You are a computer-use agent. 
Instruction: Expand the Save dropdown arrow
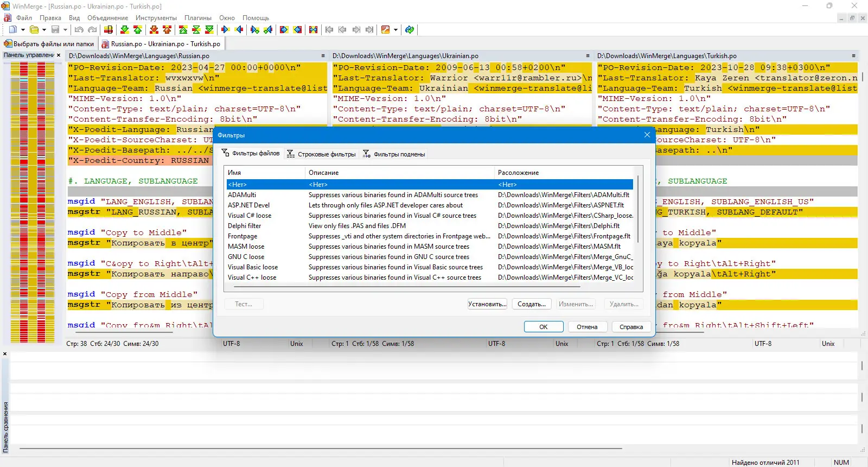[x=65, y=30]
